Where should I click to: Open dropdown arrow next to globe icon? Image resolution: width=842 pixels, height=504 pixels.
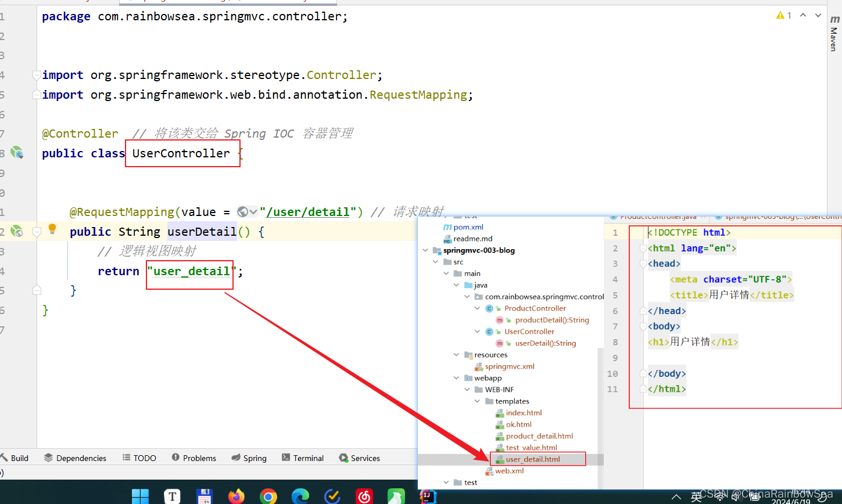click(x=253, y=213)
